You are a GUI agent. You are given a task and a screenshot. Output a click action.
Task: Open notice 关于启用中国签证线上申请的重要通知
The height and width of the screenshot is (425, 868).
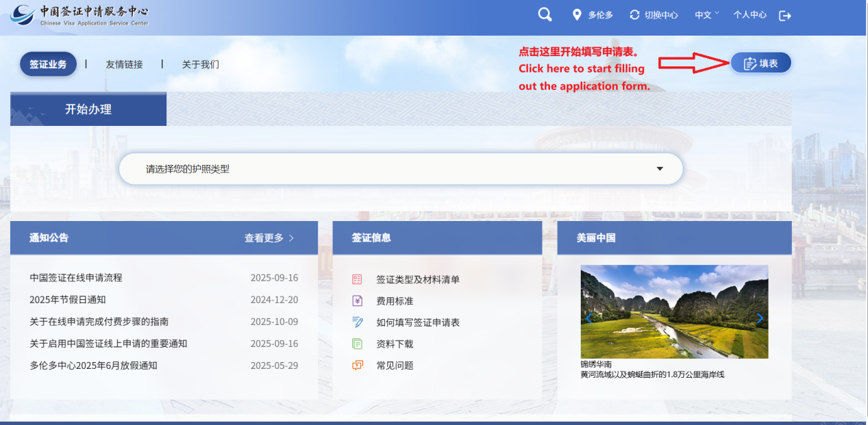click(x=108, y=344)
